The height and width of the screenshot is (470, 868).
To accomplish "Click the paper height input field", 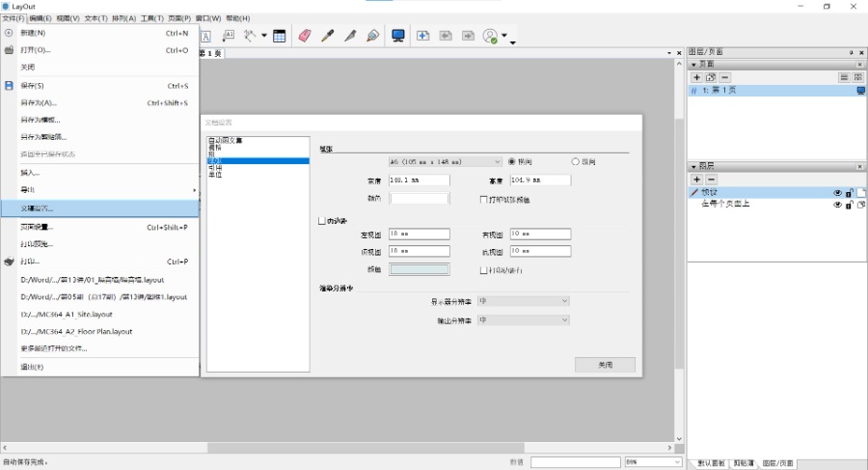I will click(x=540, y=180).
